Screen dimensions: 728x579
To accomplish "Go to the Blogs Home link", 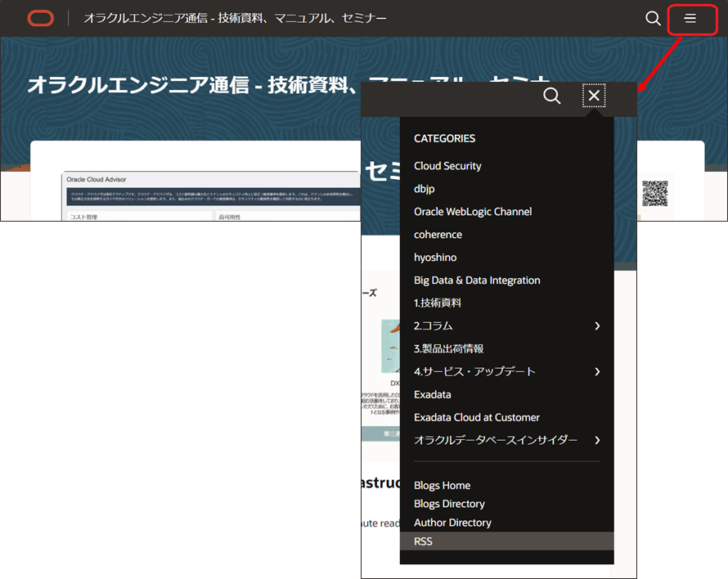I will [x=442, y=486].
